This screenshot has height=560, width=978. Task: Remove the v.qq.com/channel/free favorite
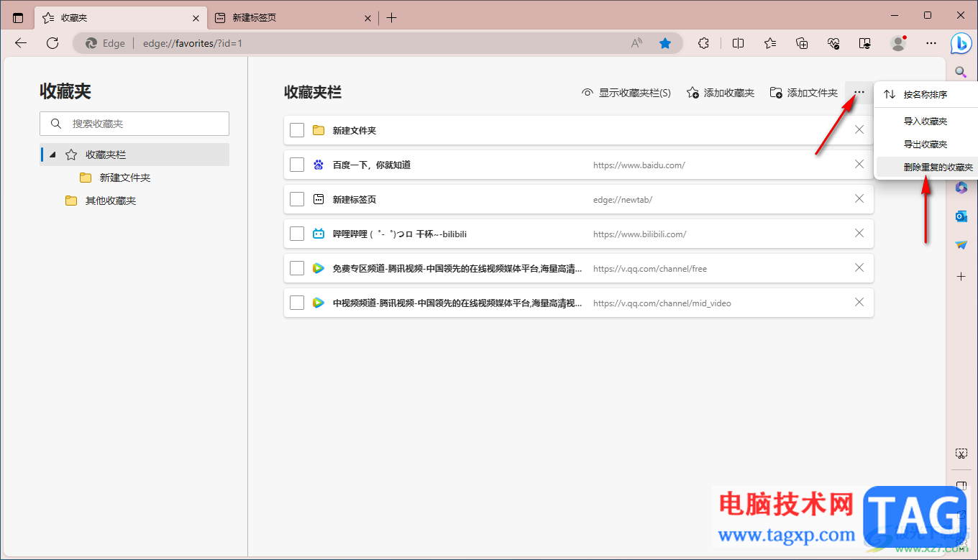click(859, 268)
